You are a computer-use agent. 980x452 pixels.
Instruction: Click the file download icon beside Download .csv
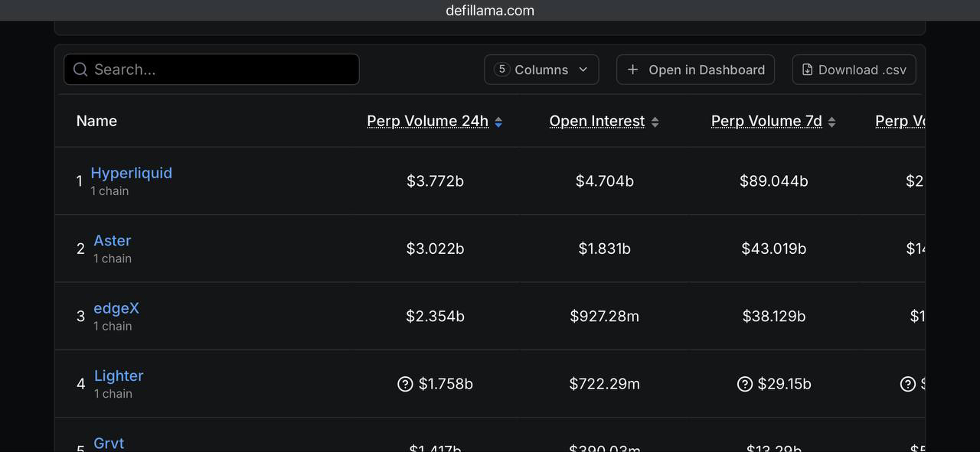coord(807,70)
